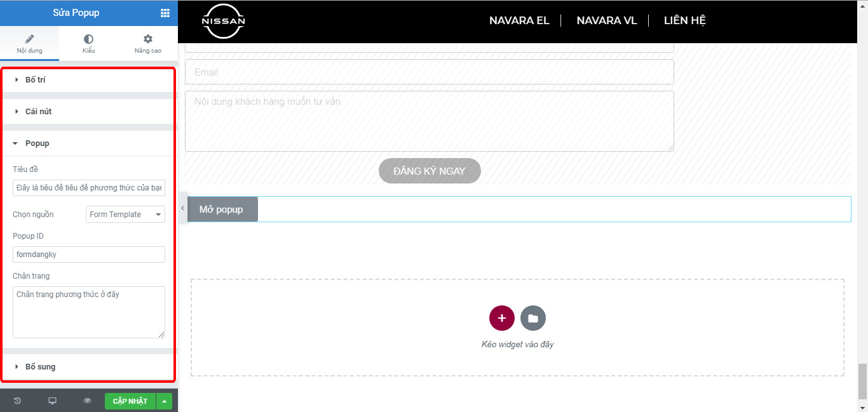Collapse the Popup section
Screen dimensions: 868x412
click(x=37, y=143)
